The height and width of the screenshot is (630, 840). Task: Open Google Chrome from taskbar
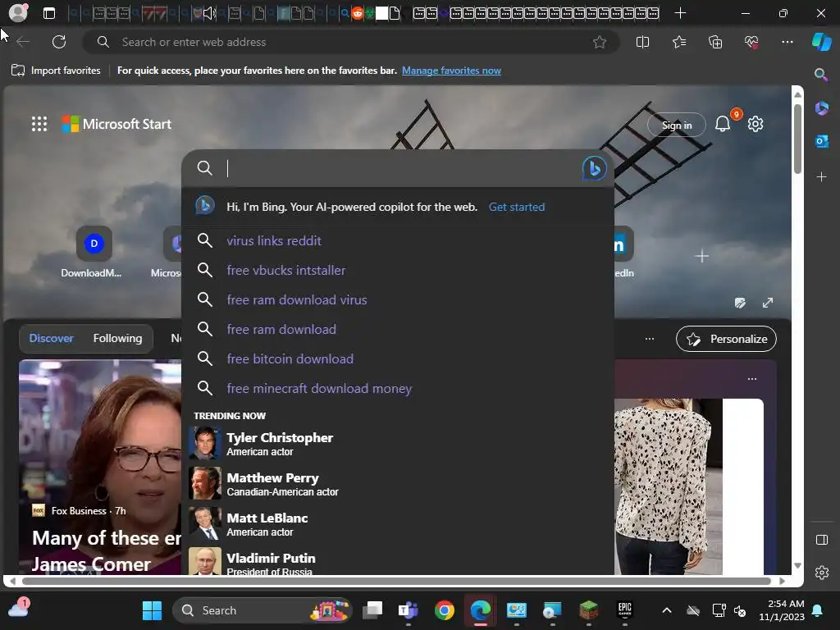pyautogui.click(x=444, y=610)
